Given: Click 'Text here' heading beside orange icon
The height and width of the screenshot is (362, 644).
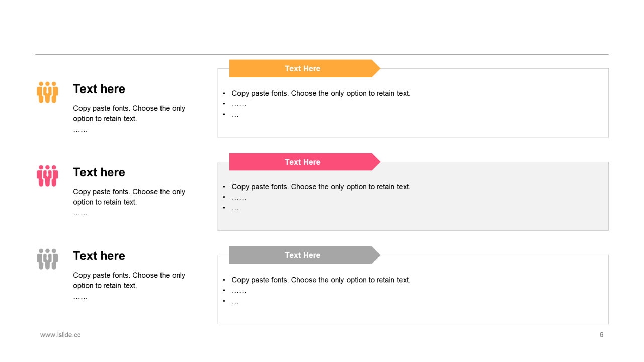Looking at the screenshot, I should [99, 89].
